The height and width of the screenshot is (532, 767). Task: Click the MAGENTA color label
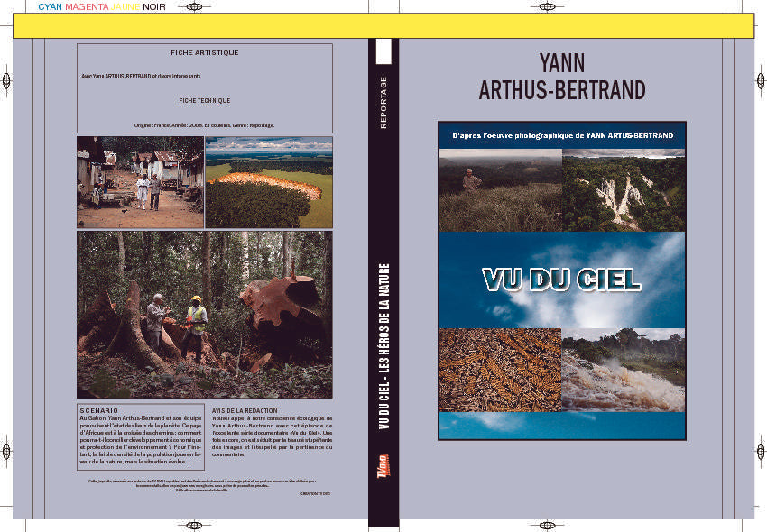(87, 7)
